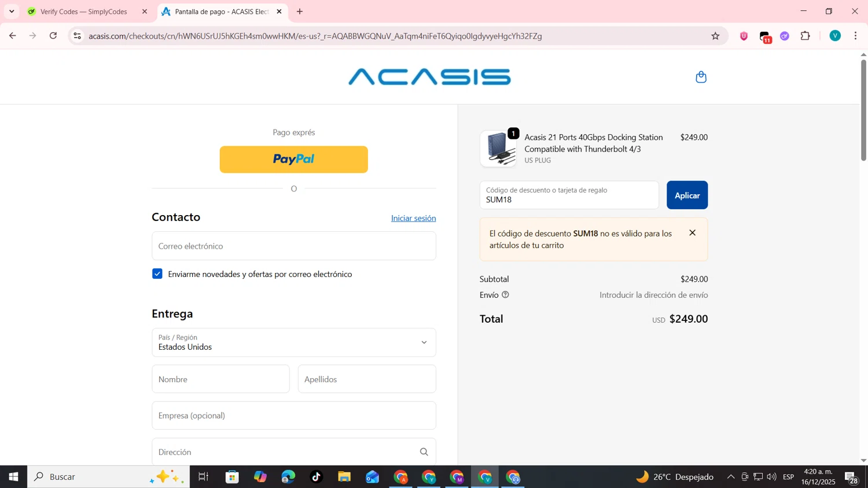Go back to the previous page

[x=12, y=36]
